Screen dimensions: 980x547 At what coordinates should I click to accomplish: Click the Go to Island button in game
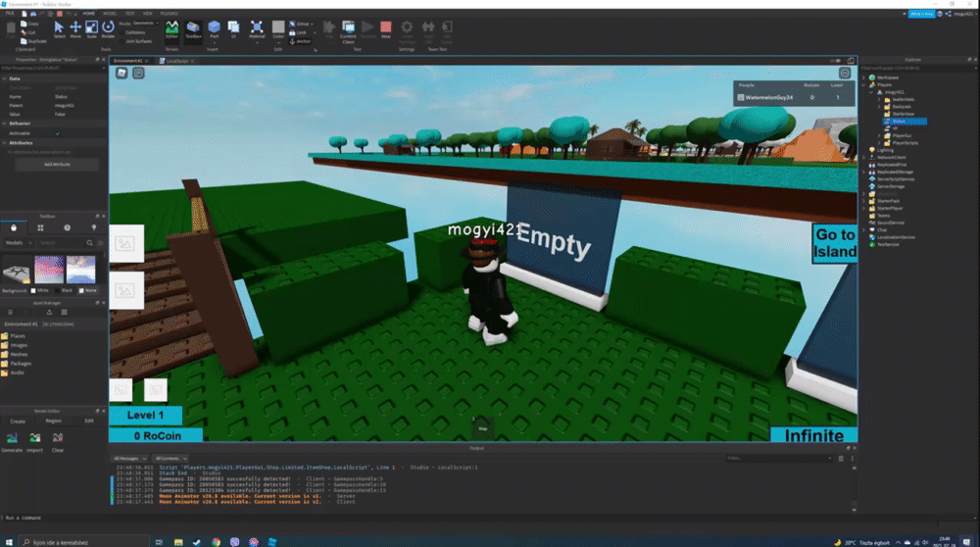(834, 243)
